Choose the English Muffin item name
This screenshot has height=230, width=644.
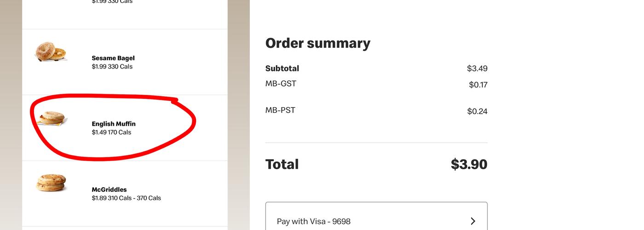[x=114, y=124]
